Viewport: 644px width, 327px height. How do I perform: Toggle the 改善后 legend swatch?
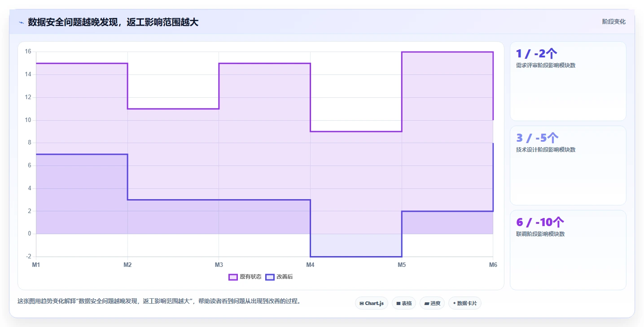270,277
